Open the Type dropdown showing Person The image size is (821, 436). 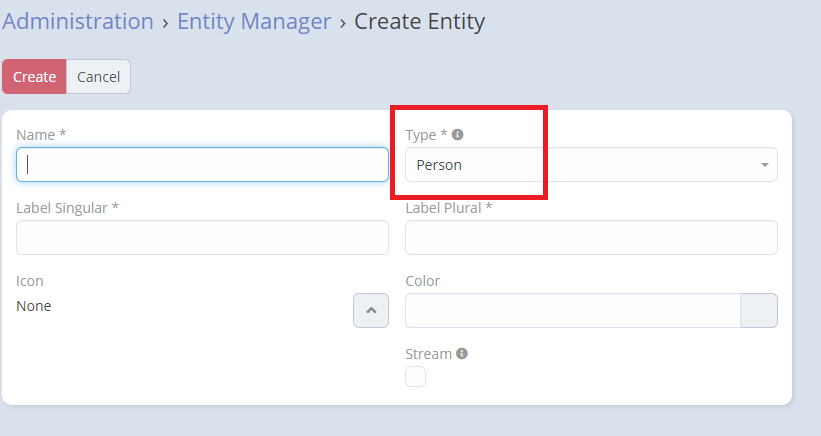click(591, 165)
